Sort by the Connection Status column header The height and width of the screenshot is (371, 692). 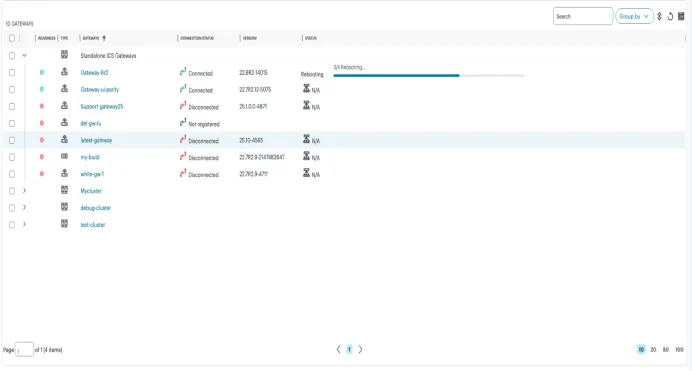(197, 38)
